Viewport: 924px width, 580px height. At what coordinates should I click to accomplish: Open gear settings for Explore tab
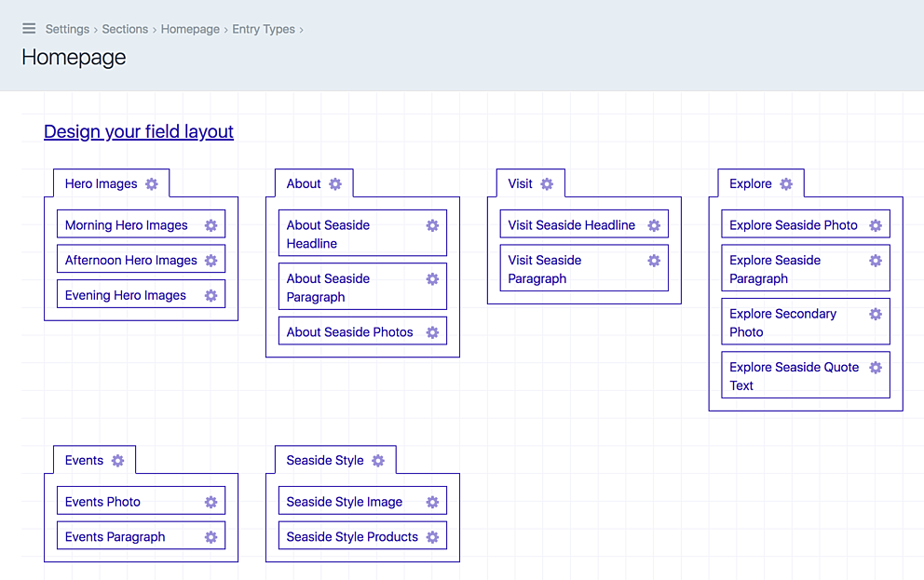[x=786, y=183]
